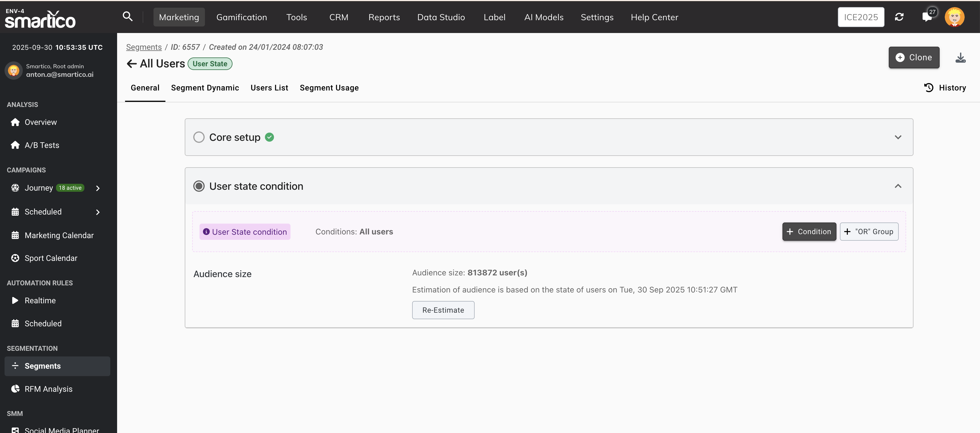The image size is (980, 433).
Task: Select the User state condition radio button
Action: click(x=199, y=186)
